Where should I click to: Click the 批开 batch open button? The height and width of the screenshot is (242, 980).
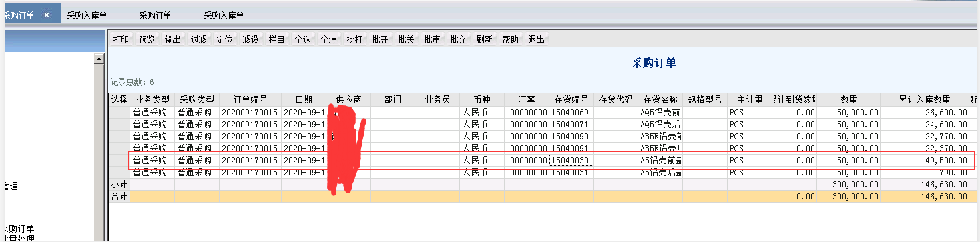tap(381, 40)
